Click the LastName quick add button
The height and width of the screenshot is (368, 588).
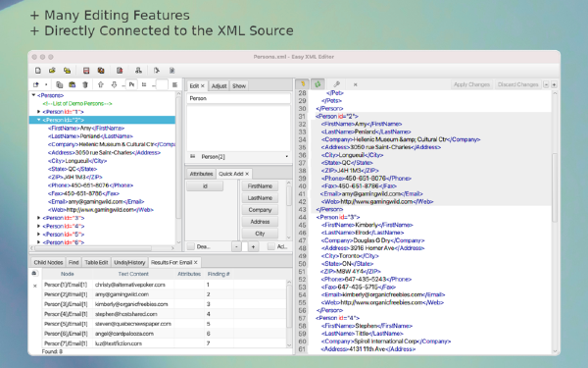[260, 198]
